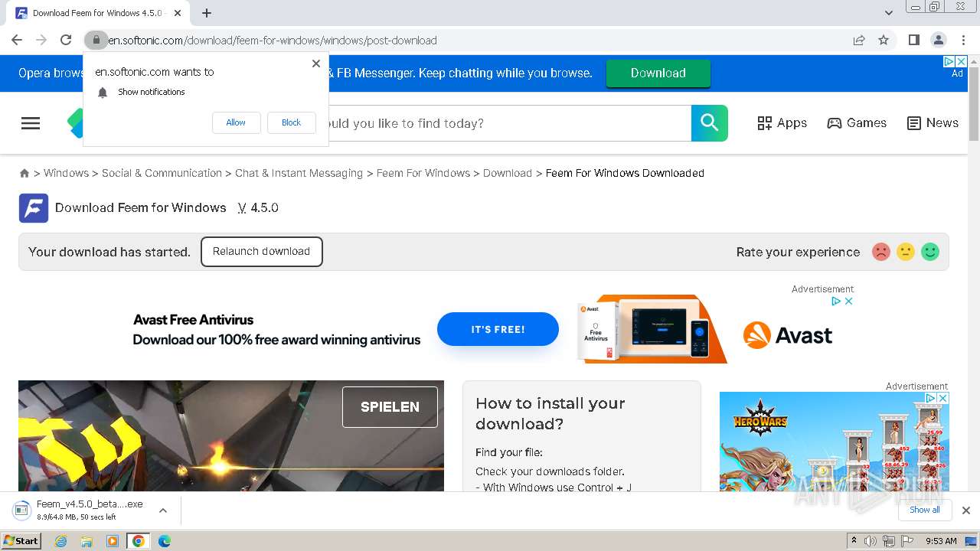This screenshot has height=551, width=980.
Task: Click the padlock site info icon
Action: pos(96,40)
